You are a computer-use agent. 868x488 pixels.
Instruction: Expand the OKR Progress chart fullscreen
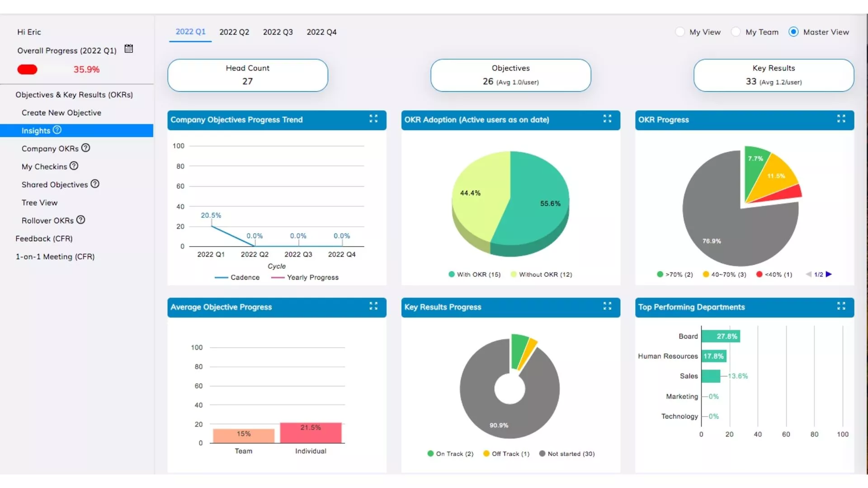(x=841, y=119)
